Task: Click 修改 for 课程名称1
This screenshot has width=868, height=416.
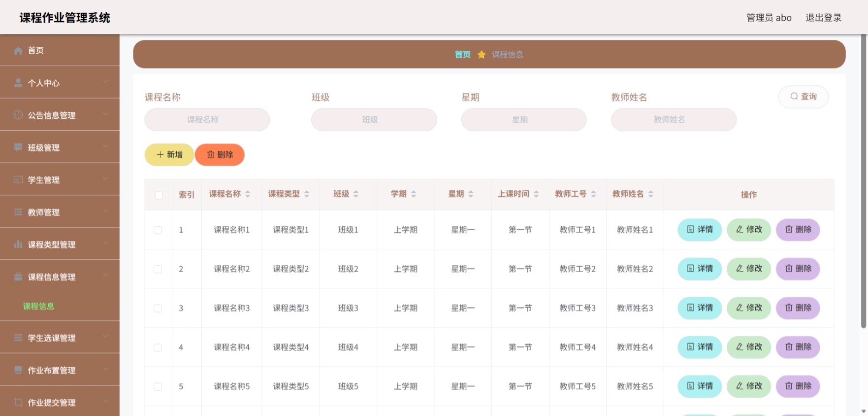Action: pyautogui.click(x=749, y=230)
